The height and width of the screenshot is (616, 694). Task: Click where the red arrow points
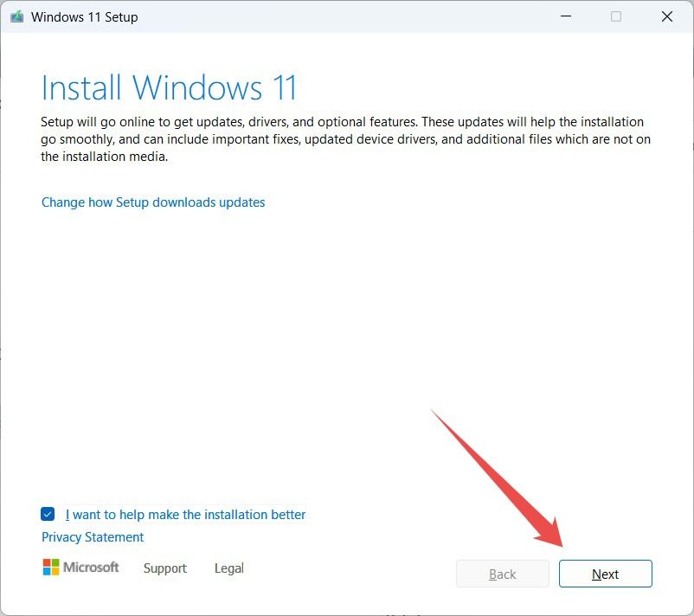[x=605, y=574]
